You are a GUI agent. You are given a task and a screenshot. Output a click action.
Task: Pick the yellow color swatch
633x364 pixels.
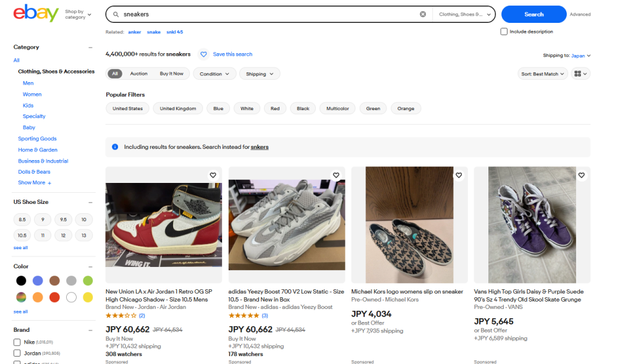click(88, 297)
